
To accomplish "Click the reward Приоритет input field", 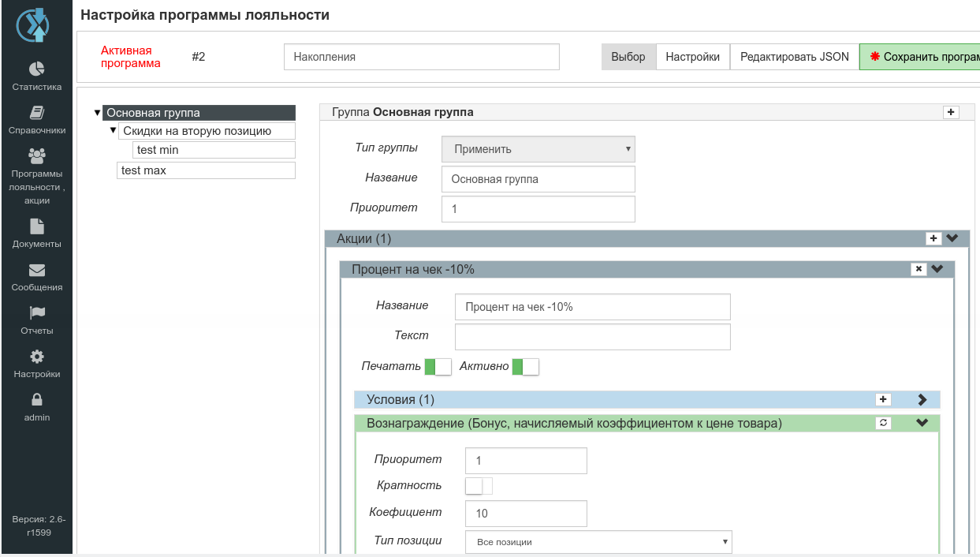I will pos(527,461).
